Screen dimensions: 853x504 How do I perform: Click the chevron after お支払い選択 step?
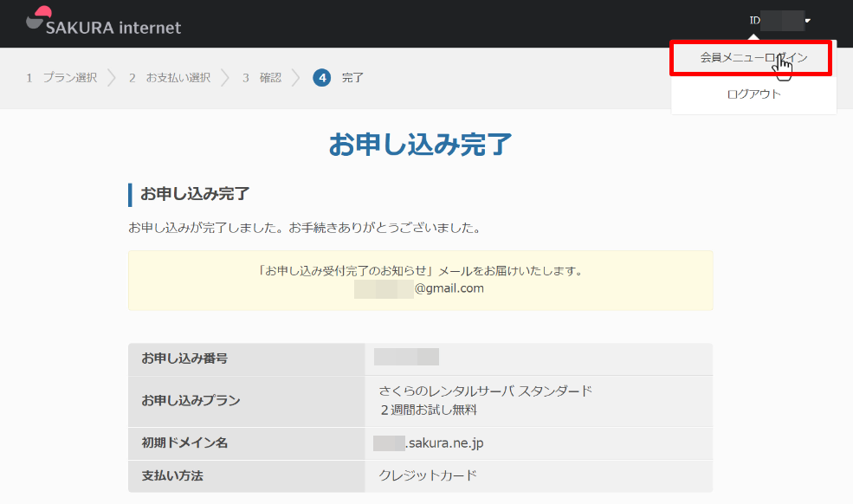pyautogui.click(x=224, y=78)
